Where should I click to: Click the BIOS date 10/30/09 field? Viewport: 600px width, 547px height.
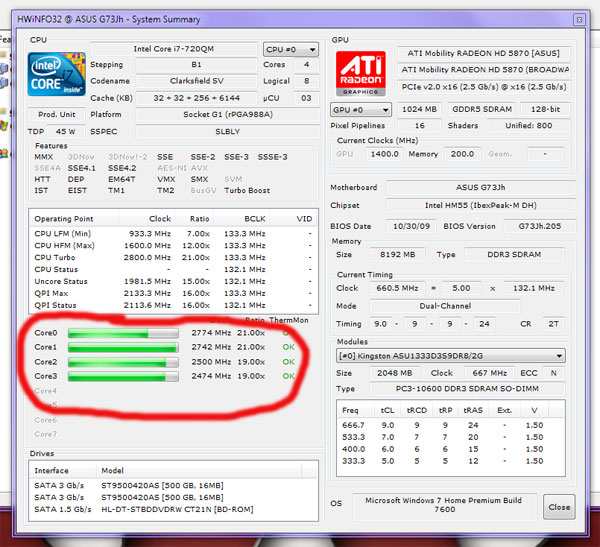pos(411,226)
